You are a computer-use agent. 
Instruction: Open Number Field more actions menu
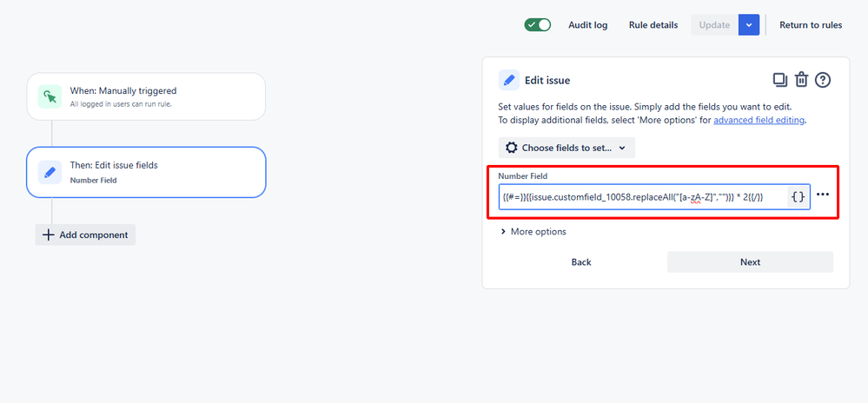823,195
